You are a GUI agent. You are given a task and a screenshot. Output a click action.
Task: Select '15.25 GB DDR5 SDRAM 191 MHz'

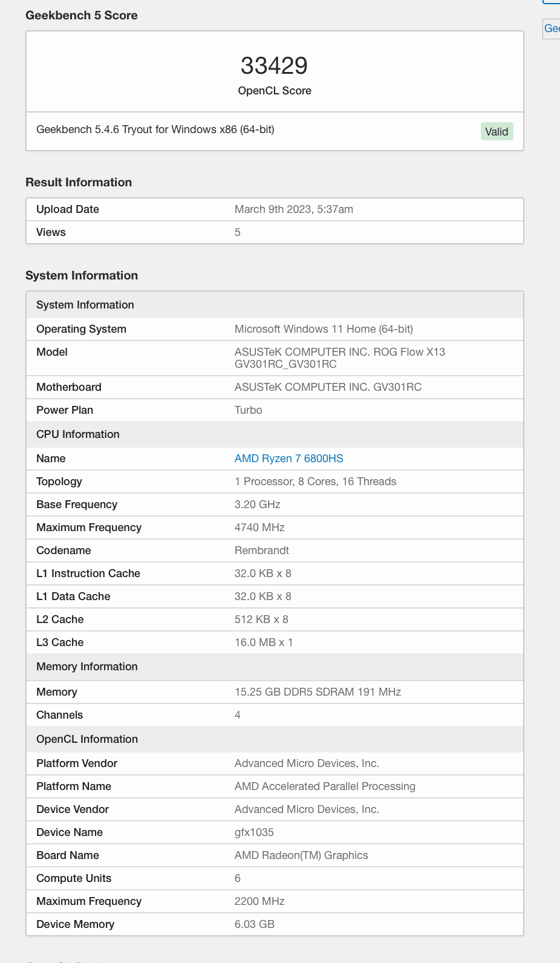pos(317,692)
